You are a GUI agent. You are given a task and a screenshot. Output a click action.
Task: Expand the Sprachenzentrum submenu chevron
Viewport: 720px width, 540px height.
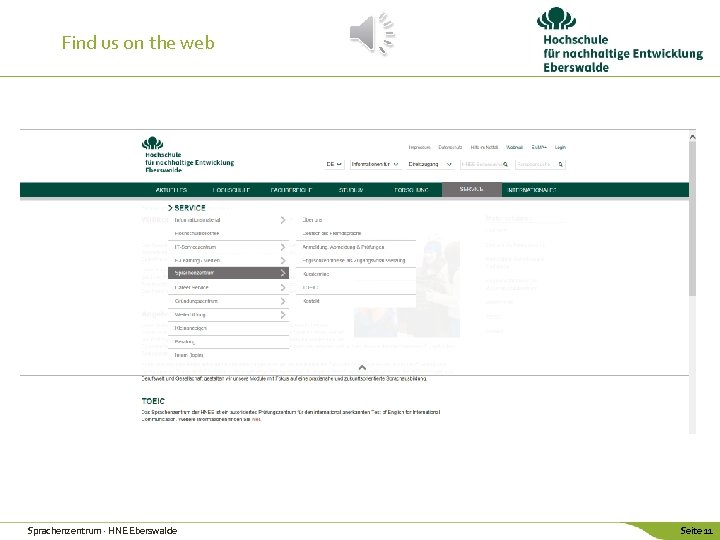(x=282, y=273)
